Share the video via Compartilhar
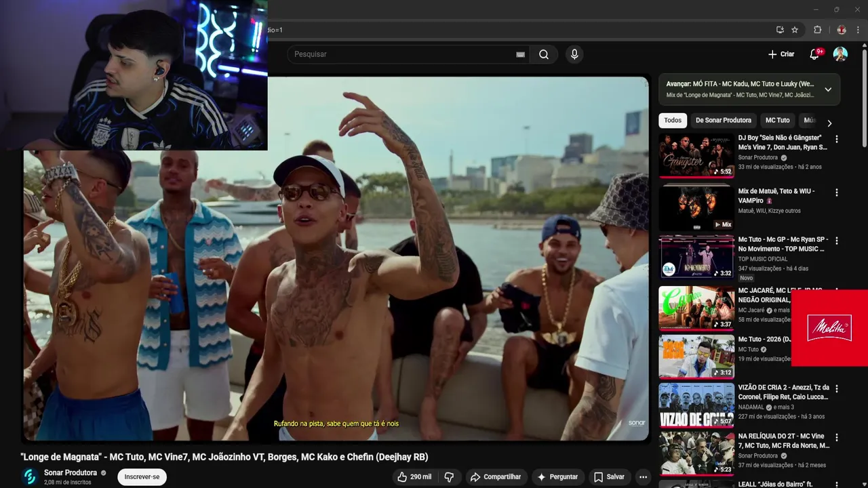868x488 pixels. [495, 477]
